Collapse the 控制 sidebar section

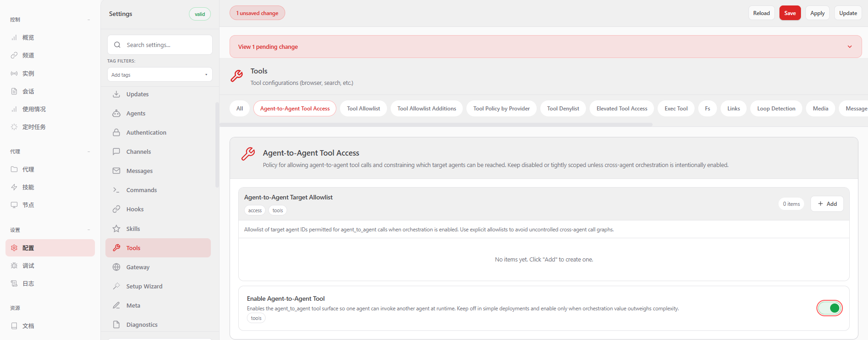point(89,20)
